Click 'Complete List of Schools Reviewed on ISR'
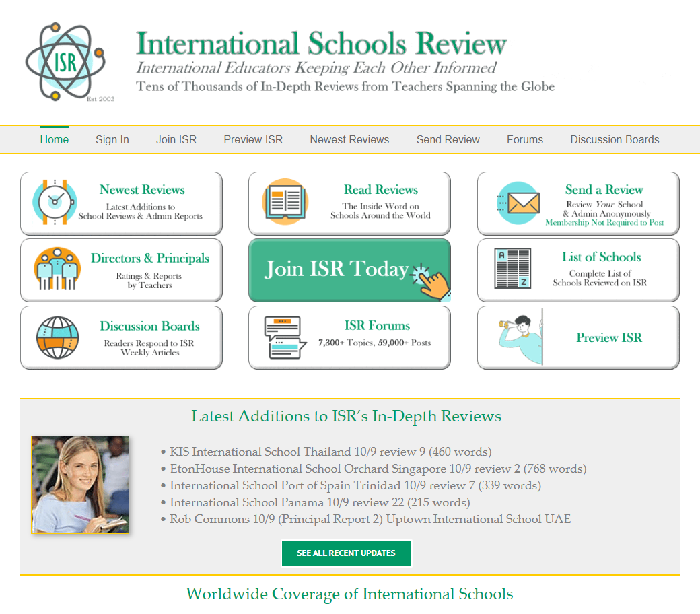The image size is (700, 614). [x=600, y=278]
